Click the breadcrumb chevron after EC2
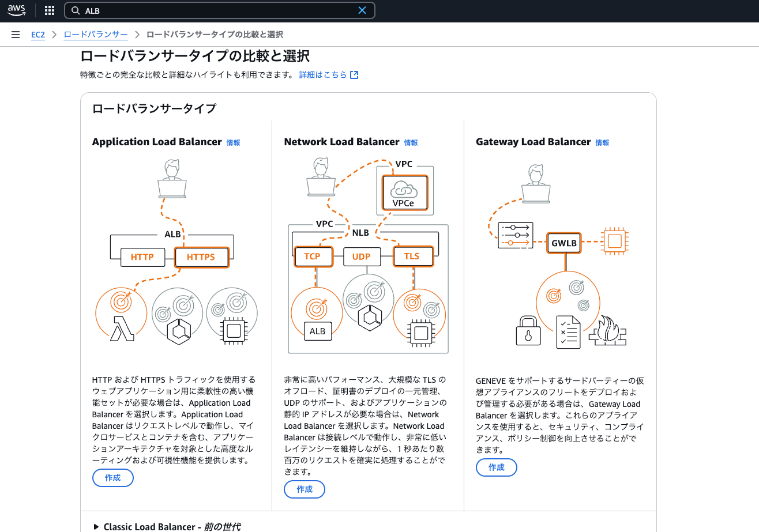Screen dimensions: 759x532 point(54,35)
